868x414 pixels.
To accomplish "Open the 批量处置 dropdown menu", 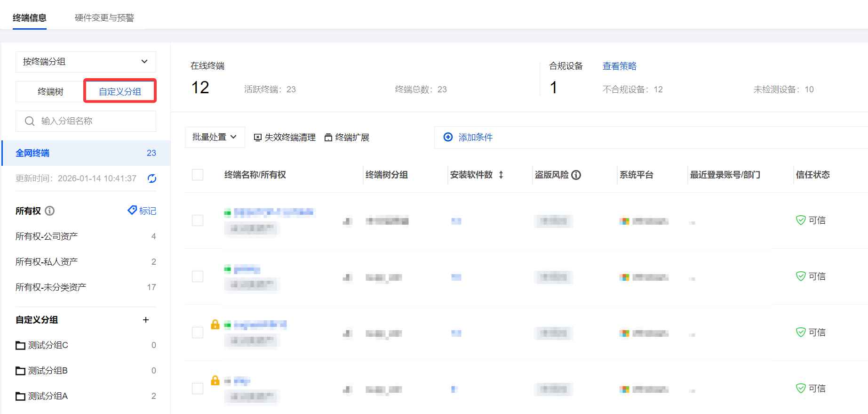I will click(x=215, y=137).
